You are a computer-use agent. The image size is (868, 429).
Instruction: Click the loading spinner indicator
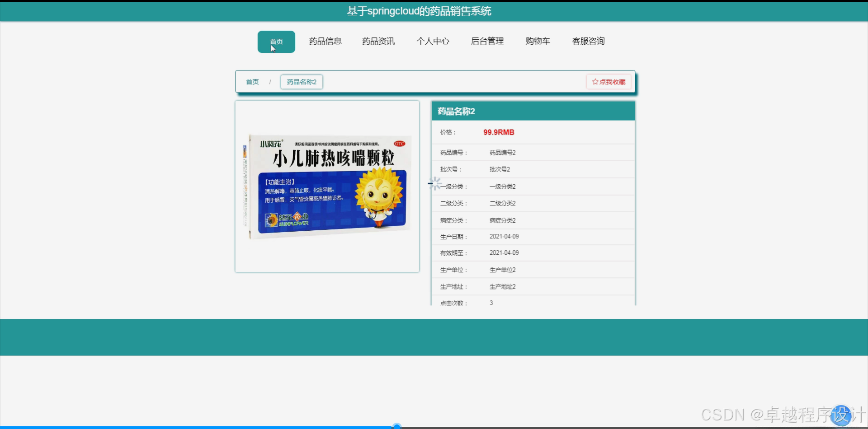434,183
